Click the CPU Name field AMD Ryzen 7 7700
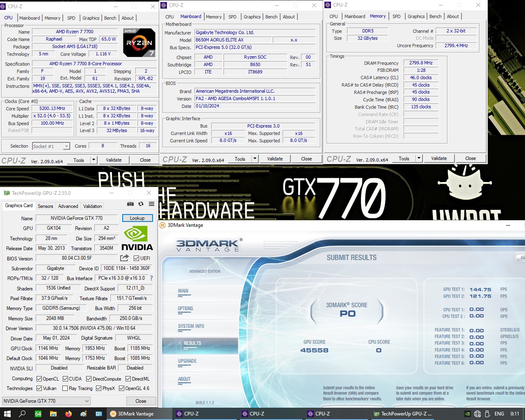The height and width of the screenshot is (420, 525). click(x=75, y=32)
